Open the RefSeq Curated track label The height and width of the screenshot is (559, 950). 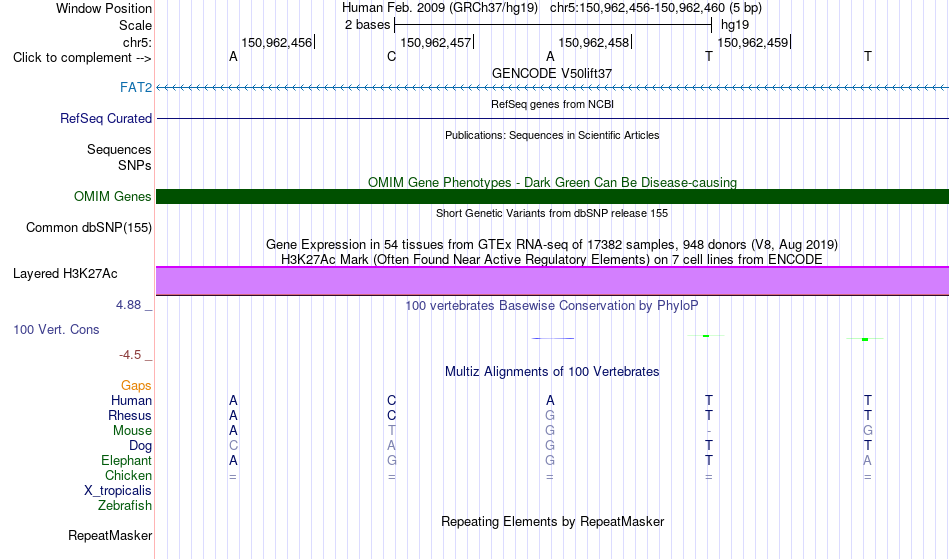[106, 118]
